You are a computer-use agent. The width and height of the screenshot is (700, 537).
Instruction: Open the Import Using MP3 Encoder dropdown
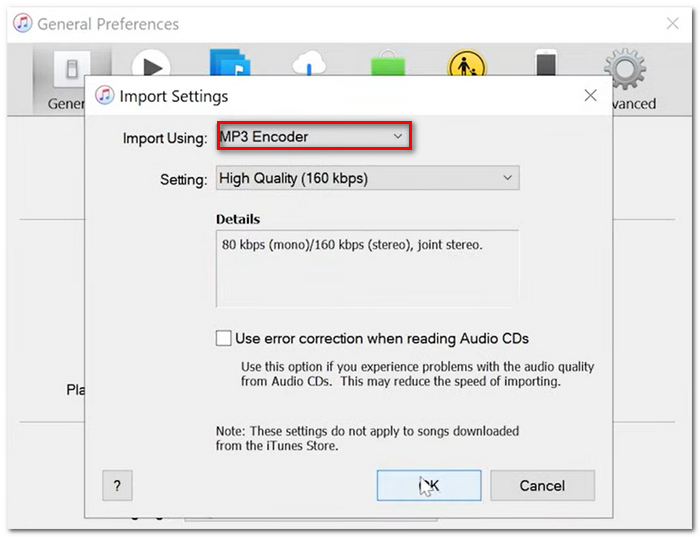pos(314,136)
